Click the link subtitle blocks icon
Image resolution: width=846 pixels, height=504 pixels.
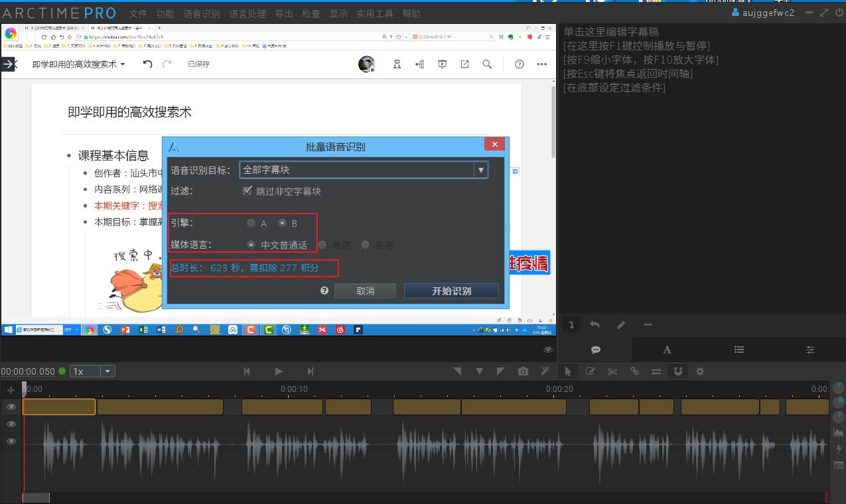point(634,371)
